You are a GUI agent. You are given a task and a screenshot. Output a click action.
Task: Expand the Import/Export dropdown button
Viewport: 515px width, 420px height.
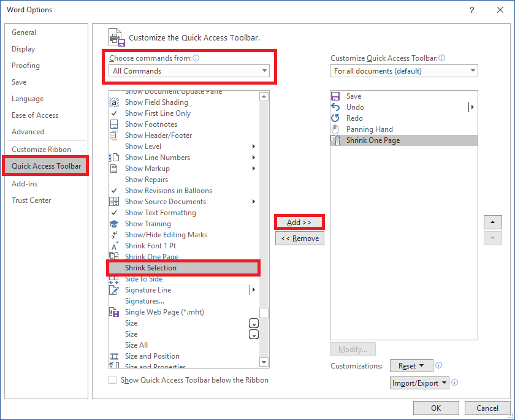point(420,383)
